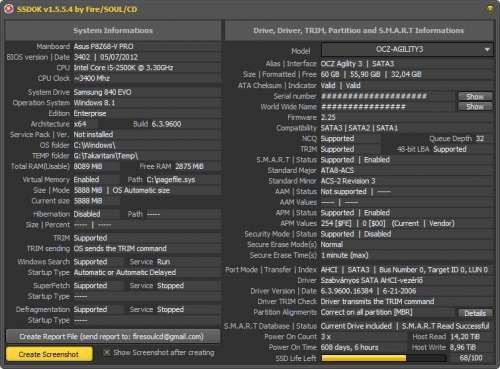Viewport: 500px width, 369px height.
Task: Click Current size 5888 MB value
Action: point(88,201)
